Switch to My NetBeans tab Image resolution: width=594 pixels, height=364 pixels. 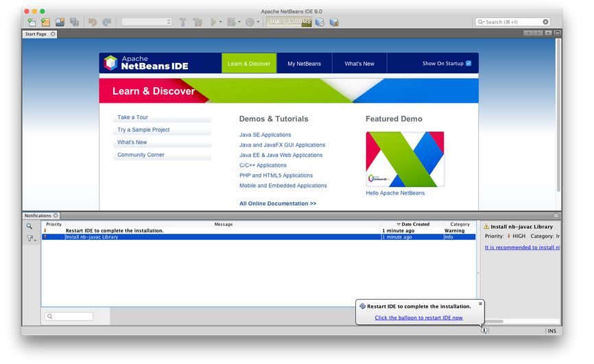[304, 63]
